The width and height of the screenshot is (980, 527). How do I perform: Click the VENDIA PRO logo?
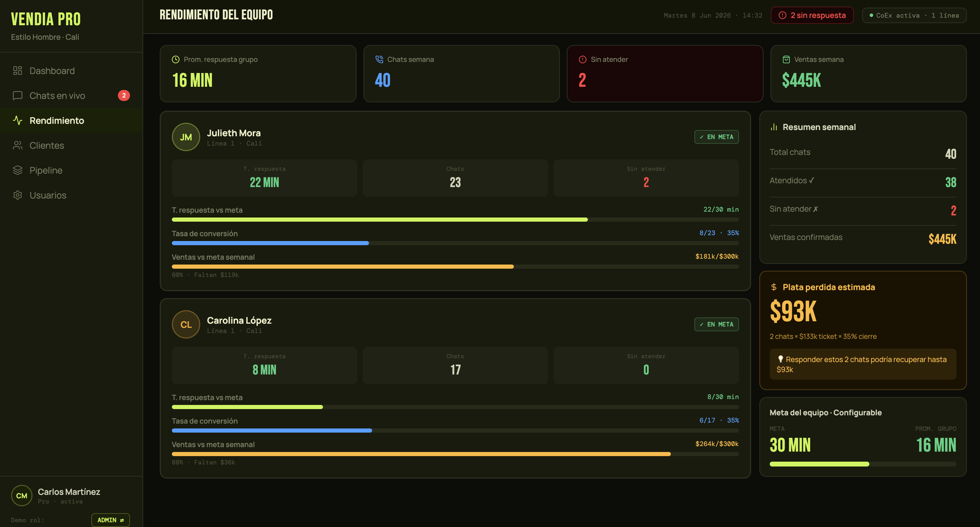[46, 19]
